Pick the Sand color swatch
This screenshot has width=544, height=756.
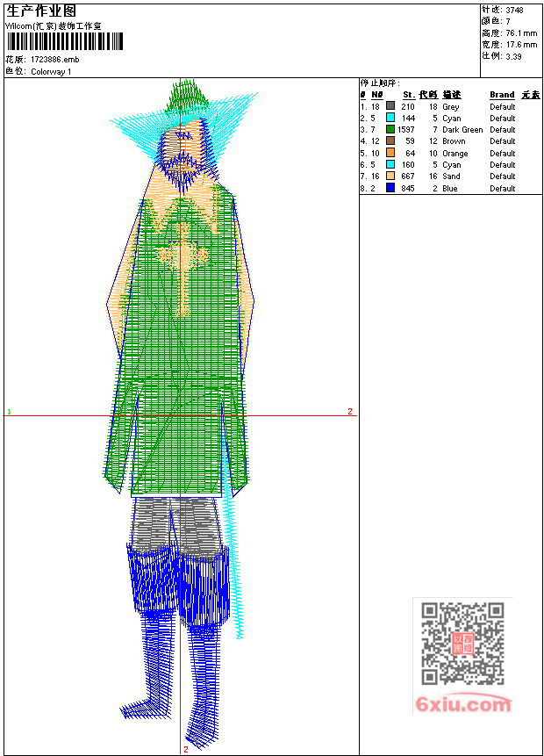point(390,176)
